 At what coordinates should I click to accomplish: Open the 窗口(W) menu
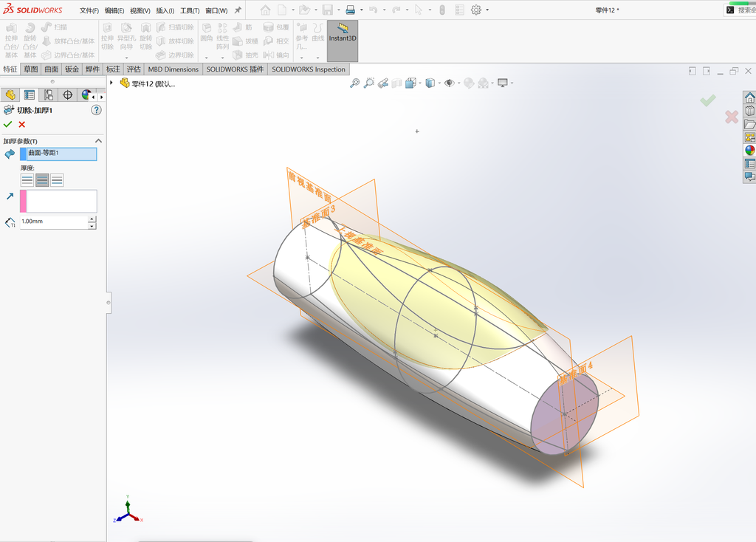pos(216,10)
